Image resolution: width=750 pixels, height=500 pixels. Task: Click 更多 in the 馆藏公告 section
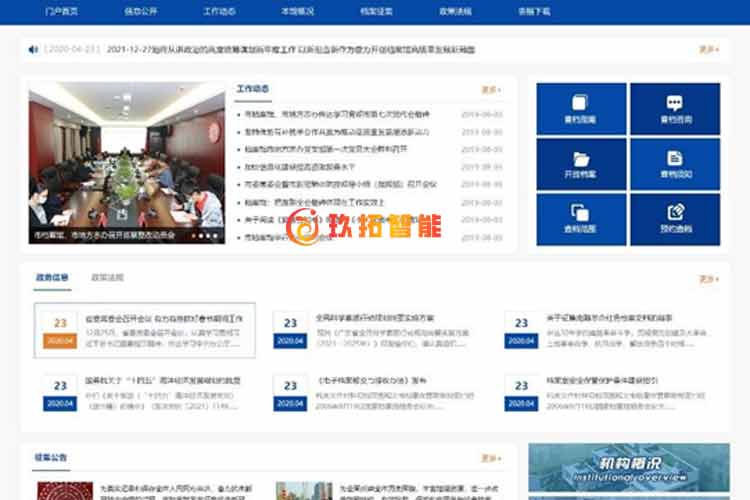click(x=491, y=458)
